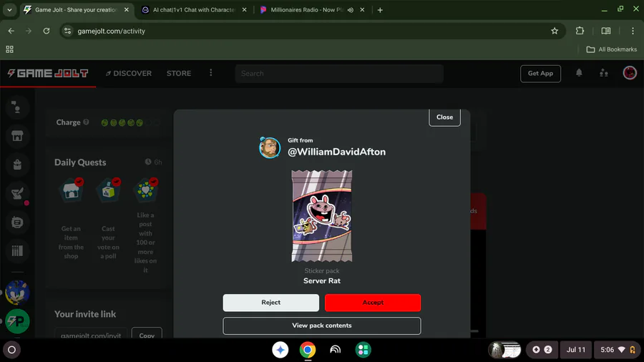Screen dimensions: 644x362
Task: Open Chrome from the shelf
Action: coord(308,350)
